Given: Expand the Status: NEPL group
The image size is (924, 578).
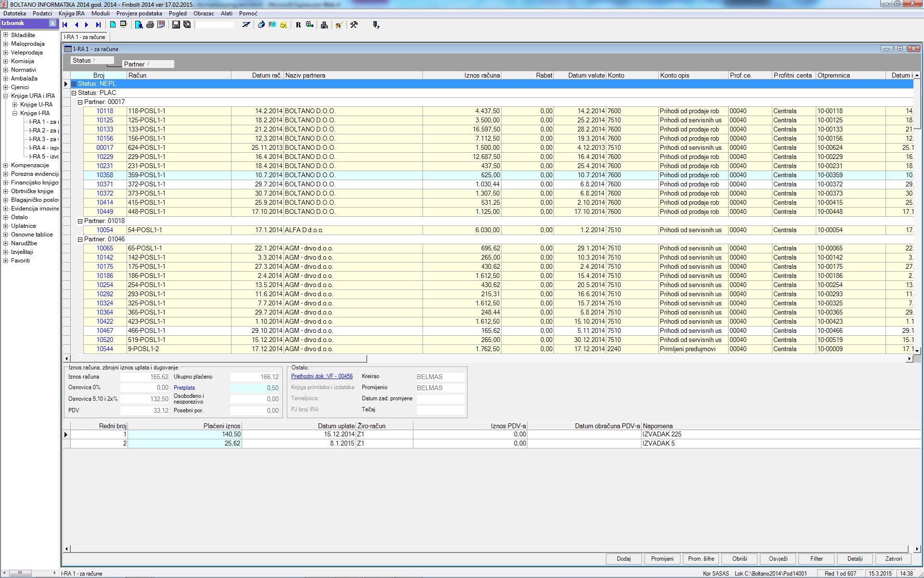Looking at the screenshot, I should pyautogui.click(x=74, y=84).
